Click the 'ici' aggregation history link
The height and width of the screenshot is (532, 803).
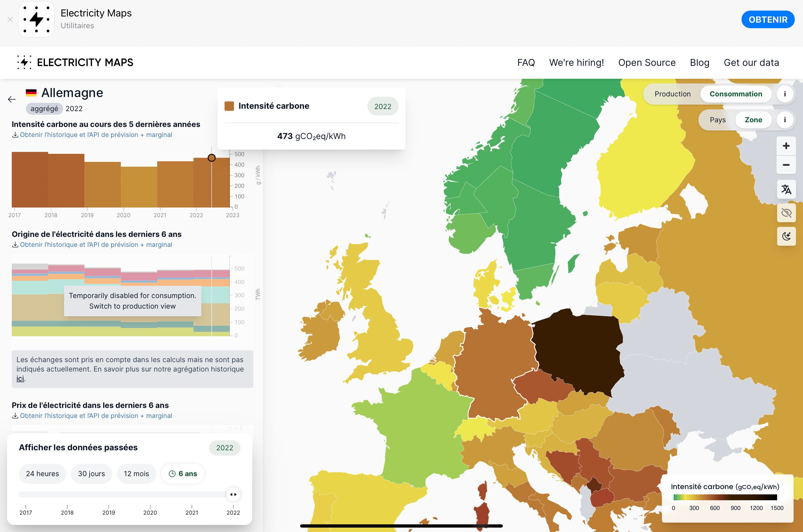point(20,379)
